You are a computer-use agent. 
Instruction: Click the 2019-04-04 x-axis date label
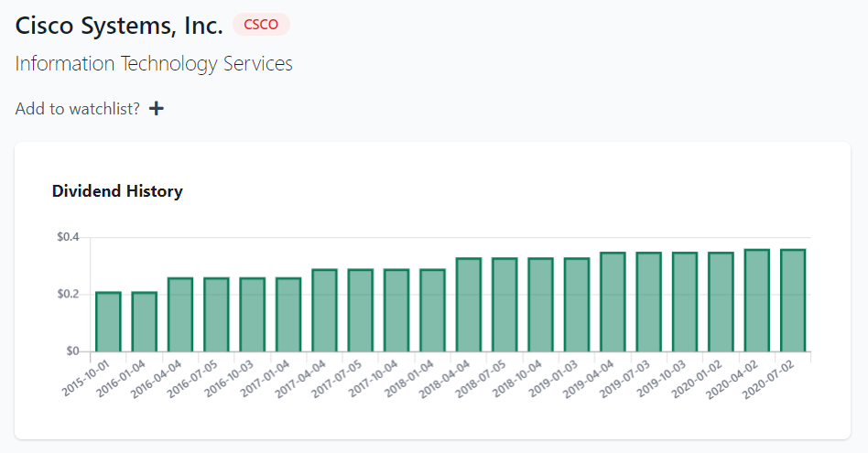tap(589, 378)
